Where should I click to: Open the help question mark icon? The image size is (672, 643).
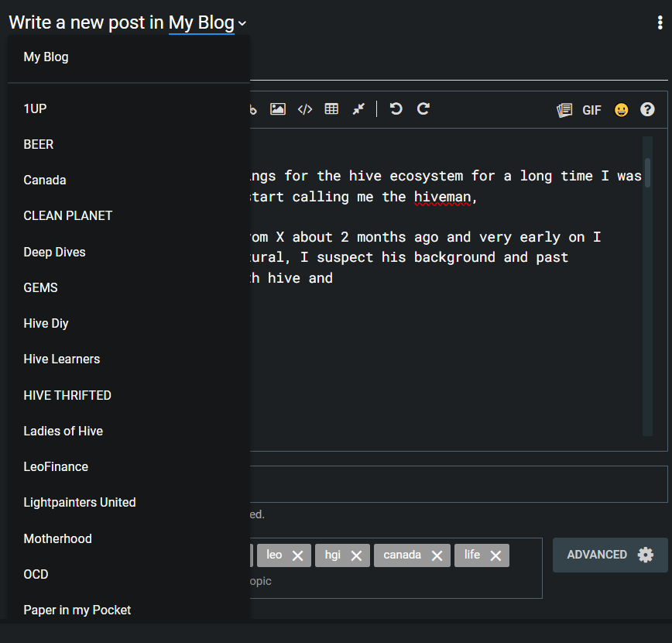pyautogui.click(x=647, y=109)
